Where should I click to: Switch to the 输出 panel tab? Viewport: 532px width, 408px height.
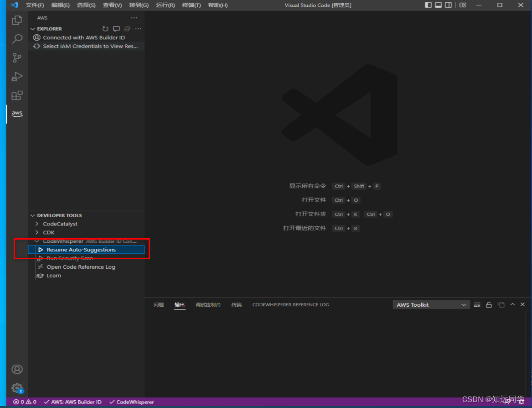(x=180, y=305)
